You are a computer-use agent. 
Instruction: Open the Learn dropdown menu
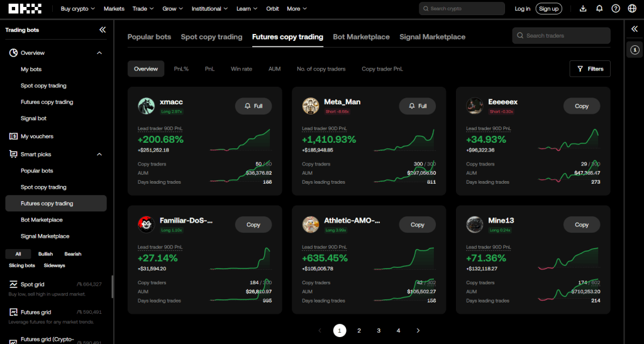[x=247, y=9]
